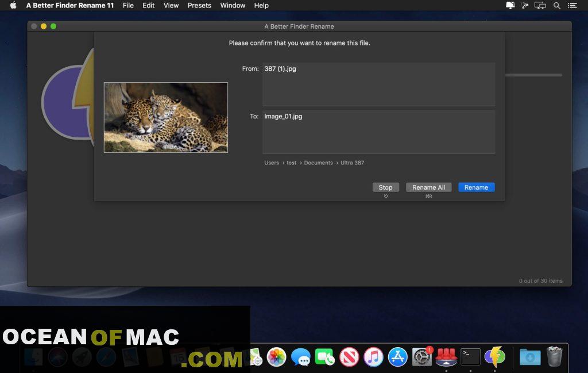Click A Better Finder Rename dock icon
This screenshot has height=373, width=588.
(x=494, y=357)
